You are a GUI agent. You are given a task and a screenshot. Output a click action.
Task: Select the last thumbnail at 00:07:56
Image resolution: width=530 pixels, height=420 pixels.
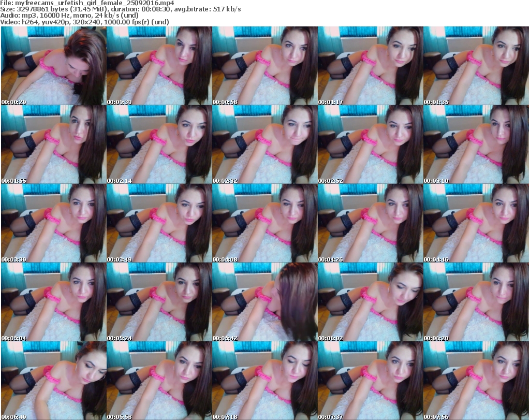coord(476,381)
